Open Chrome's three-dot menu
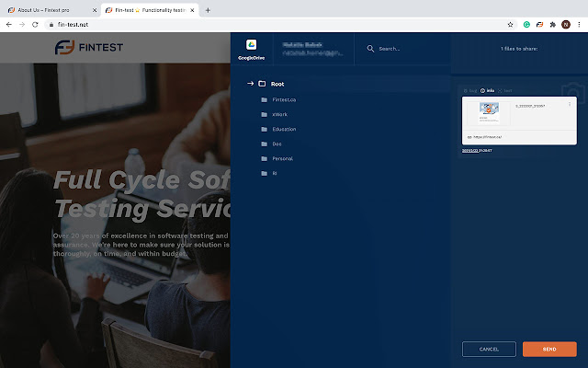 579,24
